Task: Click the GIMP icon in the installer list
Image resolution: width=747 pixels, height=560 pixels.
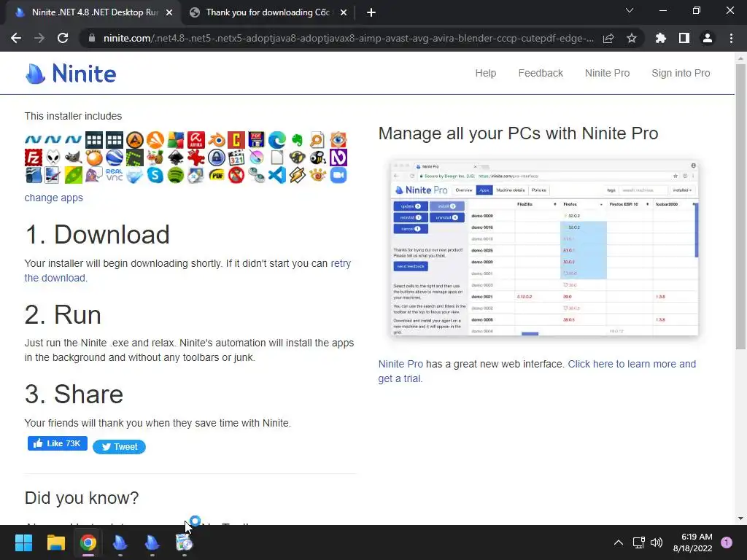Action: [x=74, y=157]
